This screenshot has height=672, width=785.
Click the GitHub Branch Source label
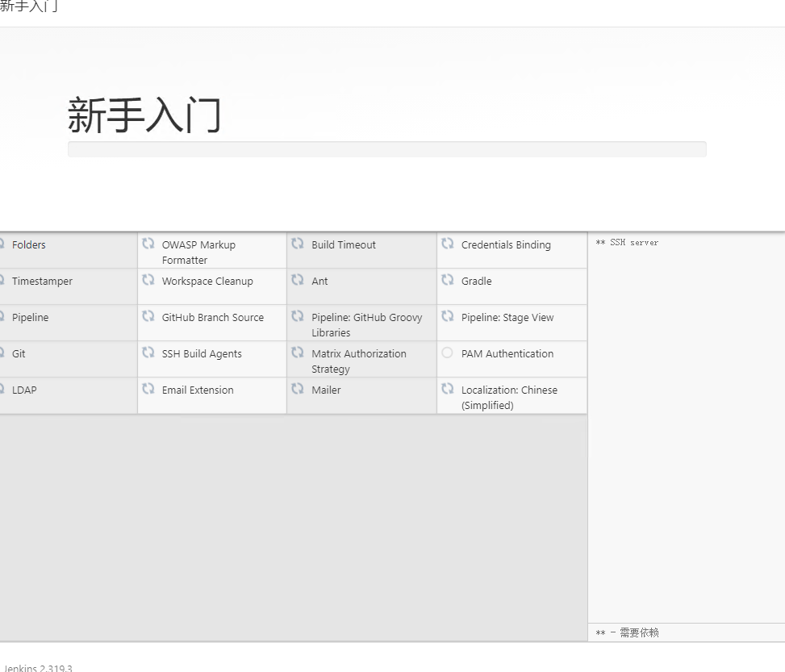[213, 318]
